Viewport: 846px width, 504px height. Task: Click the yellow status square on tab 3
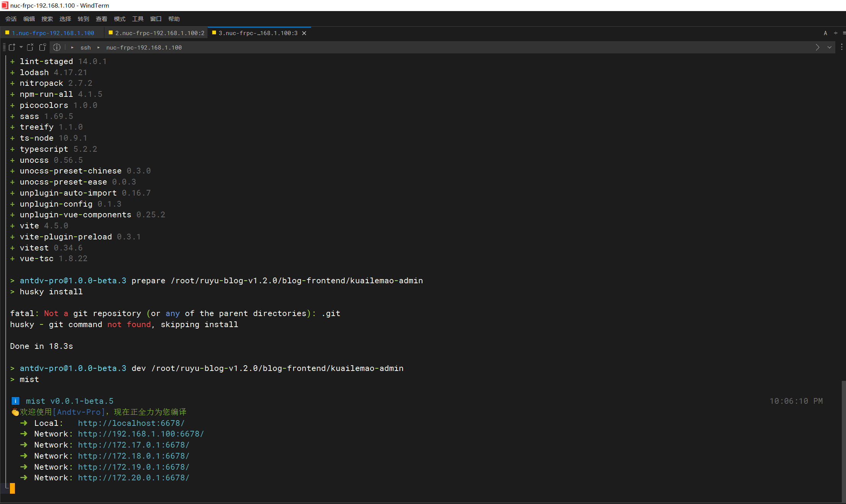pyautogui.click(x=214, y=33)
